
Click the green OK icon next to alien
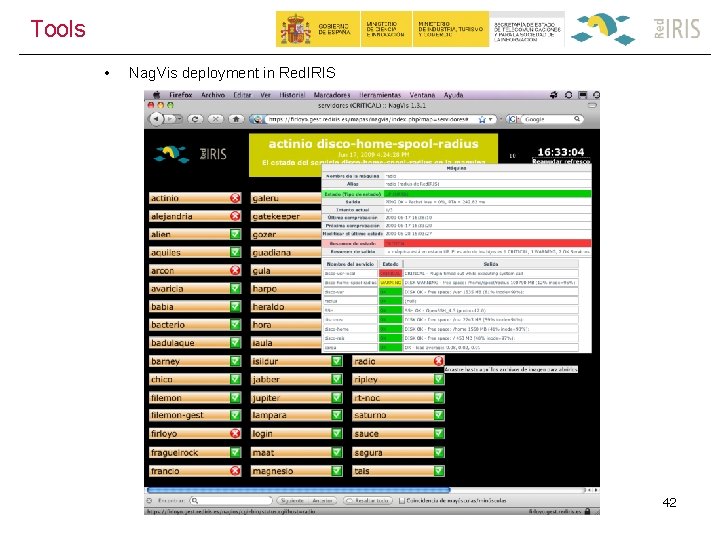point(235,234)
